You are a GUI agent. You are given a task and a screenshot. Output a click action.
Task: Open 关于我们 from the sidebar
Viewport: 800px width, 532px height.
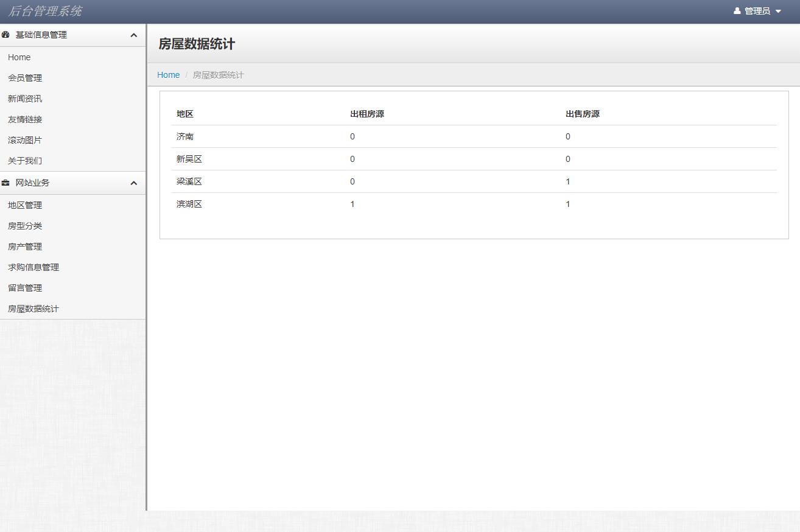[x=24, y=160]
